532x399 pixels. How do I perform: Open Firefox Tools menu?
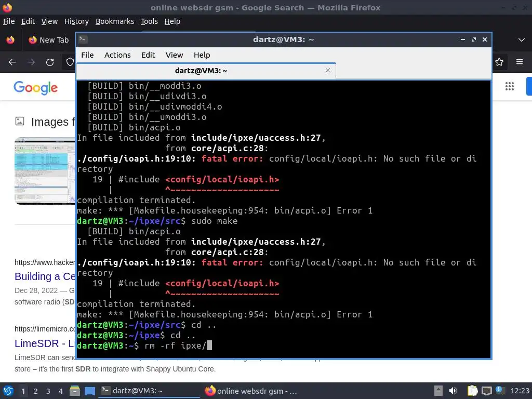pyautogui.click(x=149, y=21)
